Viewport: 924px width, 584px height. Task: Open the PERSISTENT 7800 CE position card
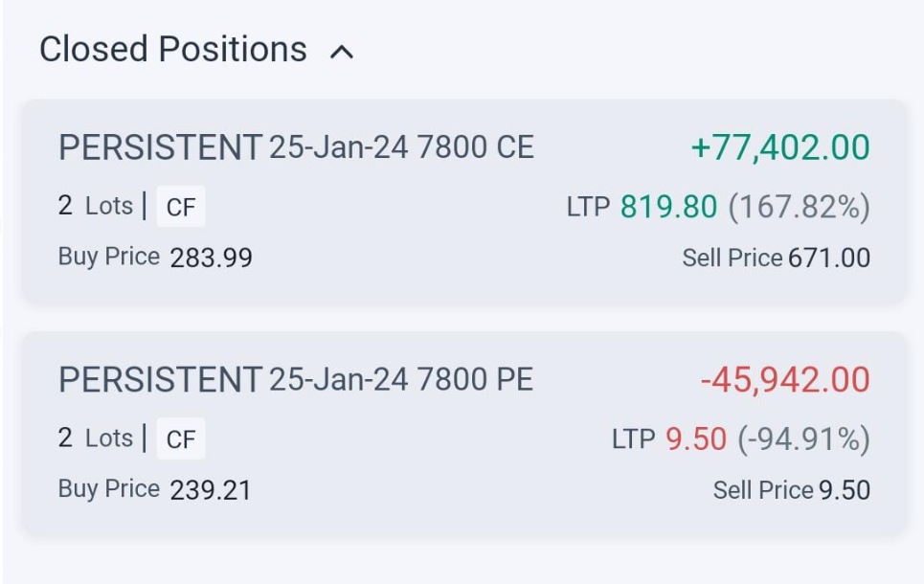pyautogui.click(x=462, y=203)
